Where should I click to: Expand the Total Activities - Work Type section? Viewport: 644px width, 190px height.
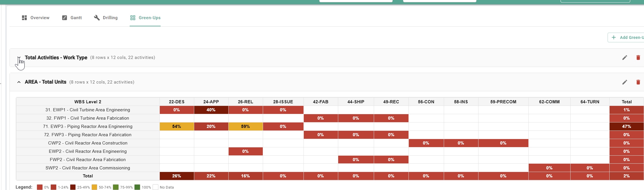[x=19, y=58]
